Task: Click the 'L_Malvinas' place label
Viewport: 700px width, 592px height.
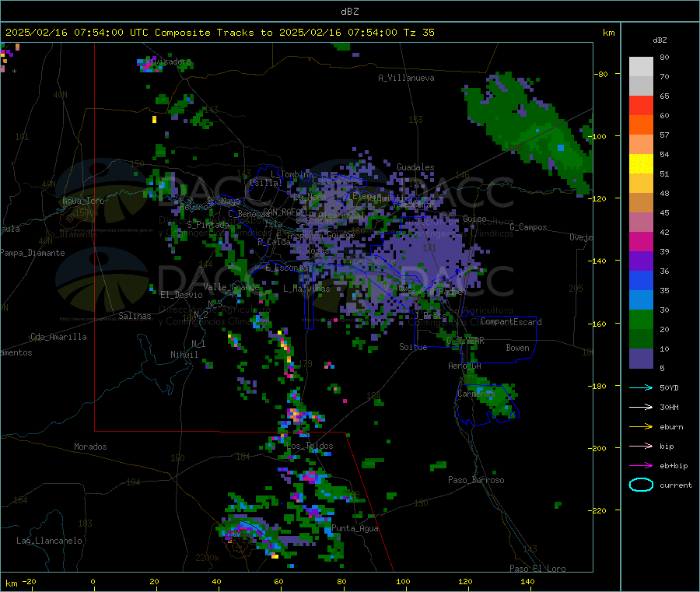Action: (306, 289)
